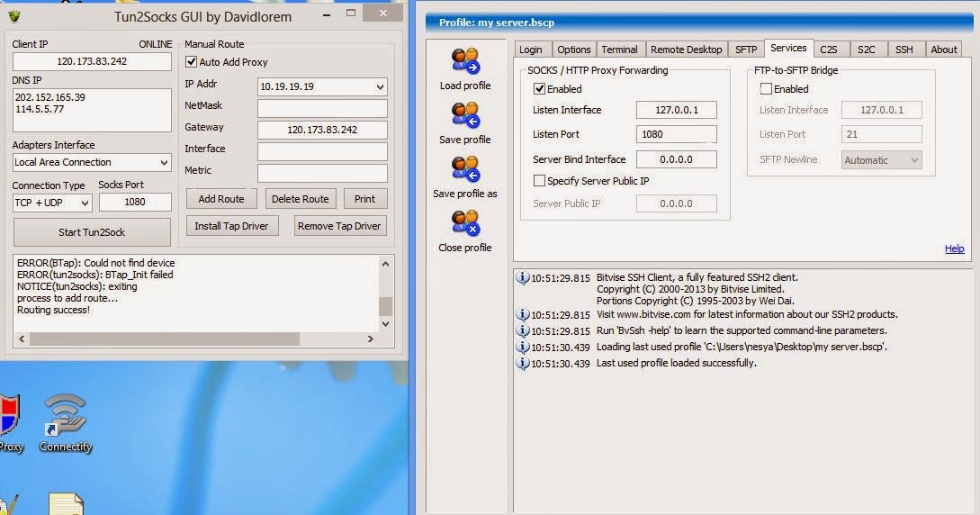
Task: Click info icon beside 'Visit www.bitvise.com' entry
Action: 523,314
